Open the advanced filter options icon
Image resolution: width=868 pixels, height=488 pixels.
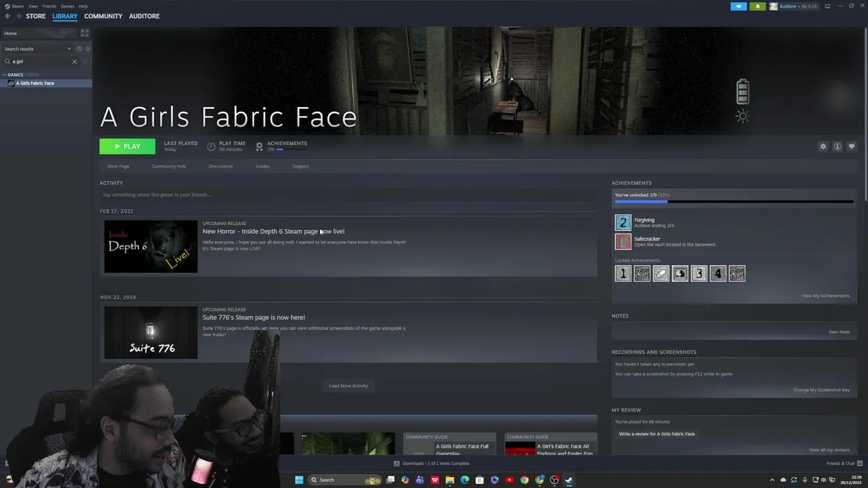pos(85,62)
